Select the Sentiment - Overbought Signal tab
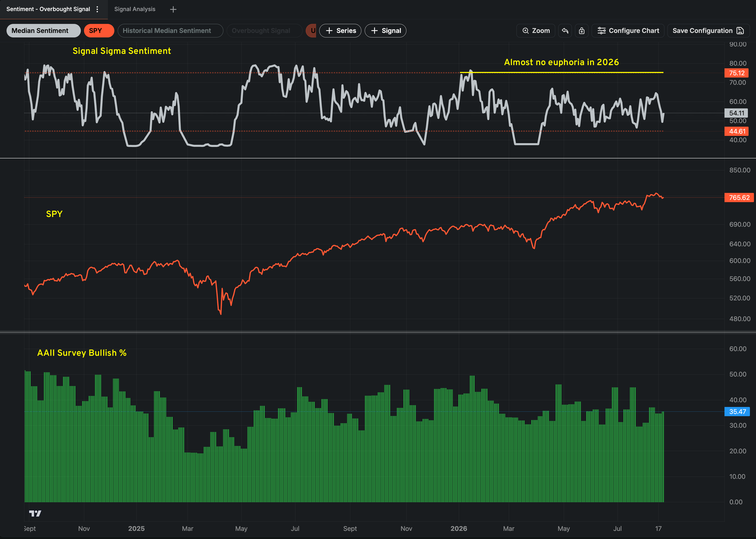 pos(48,9)
